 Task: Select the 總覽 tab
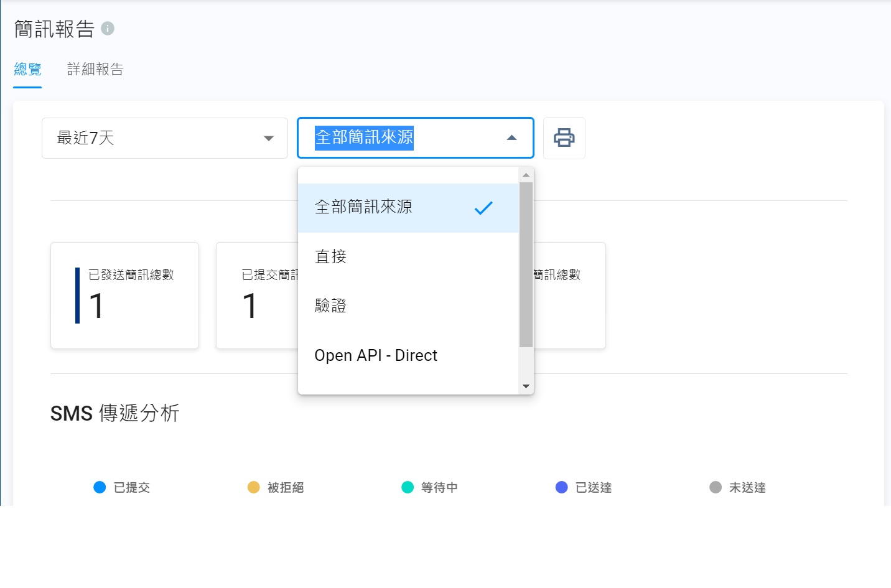coord(27,69)
